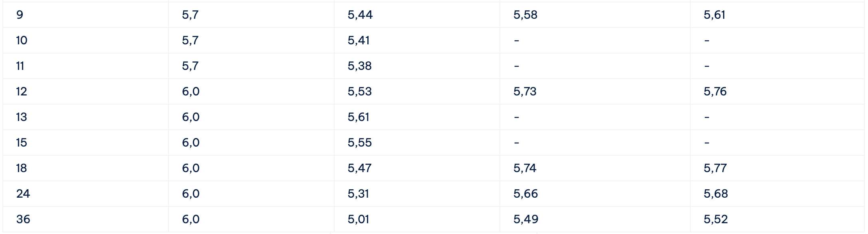Screen dimensions: 868x234
Task: Select the 5,73 value
Action: (525, 91)
